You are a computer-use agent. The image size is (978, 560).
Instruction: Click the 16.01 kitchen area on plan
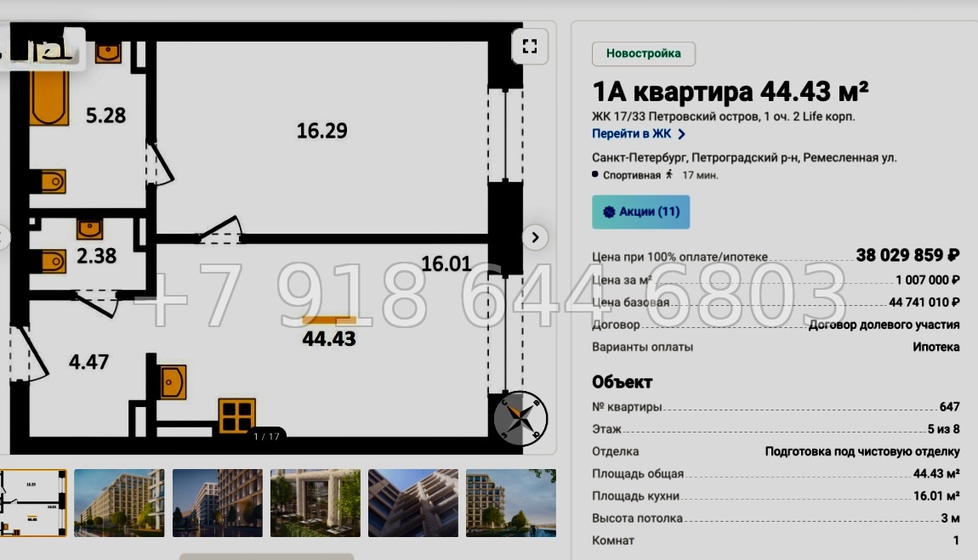pos(446,263)
